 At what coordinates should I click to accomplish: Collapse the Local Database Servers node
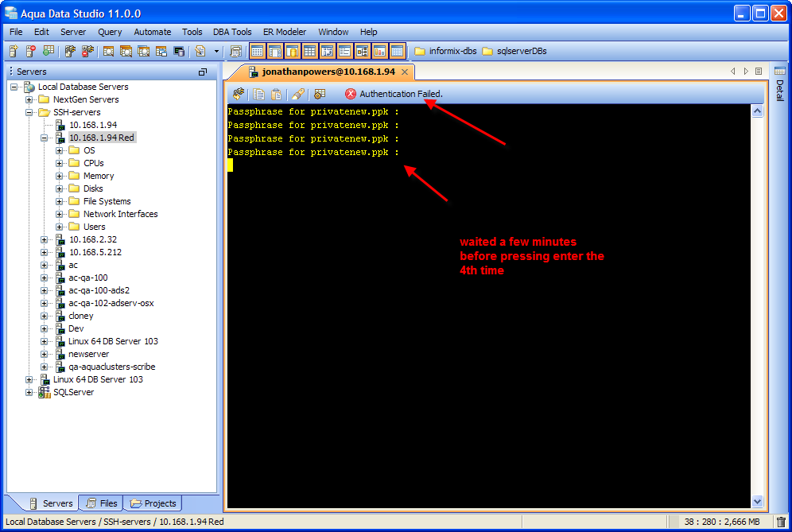(x=14, y=87)
